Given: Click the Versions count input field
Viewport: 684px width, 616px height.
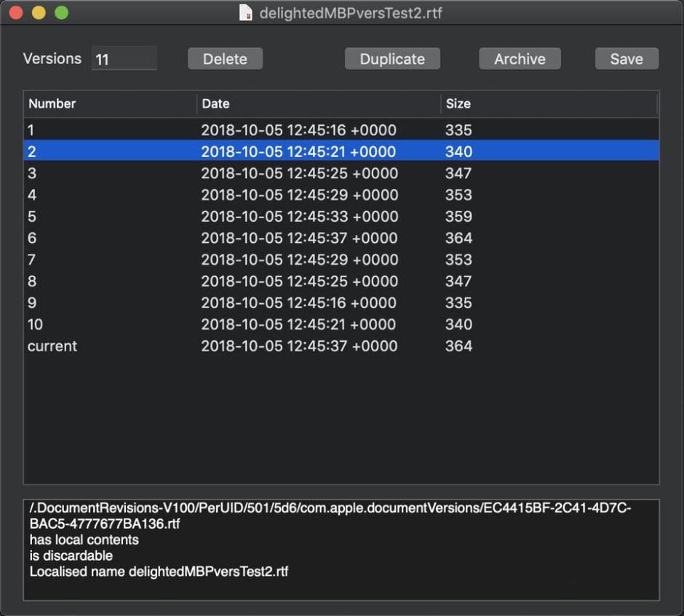Looking at the screenshot, I should (124, 59).
